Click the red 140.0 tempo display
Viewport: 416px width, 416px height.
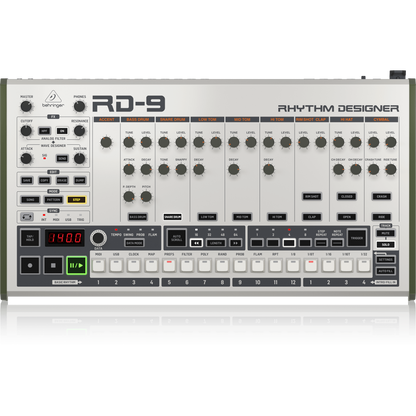(x=65, y=238)
